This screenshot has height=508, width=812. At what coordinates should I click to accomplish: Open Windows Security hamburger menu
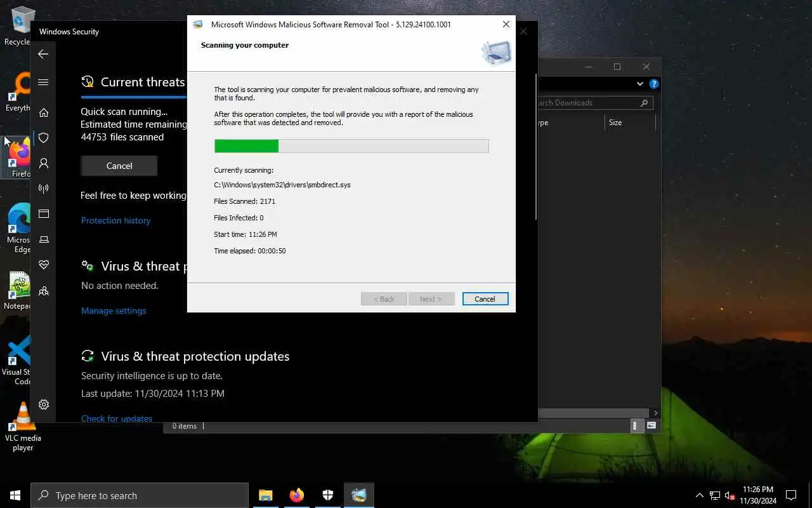click(43, 82)
